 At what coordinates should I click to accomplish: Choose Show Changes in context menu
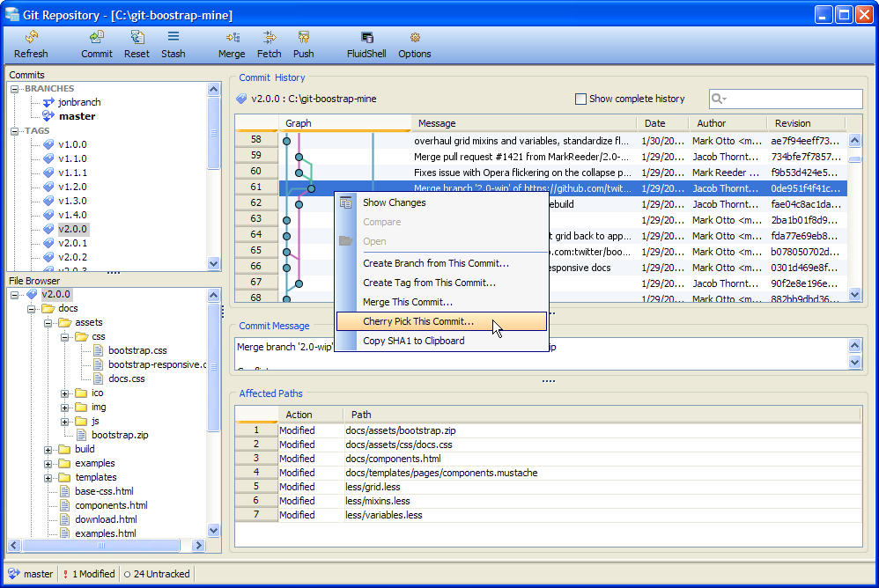(441, 202)
